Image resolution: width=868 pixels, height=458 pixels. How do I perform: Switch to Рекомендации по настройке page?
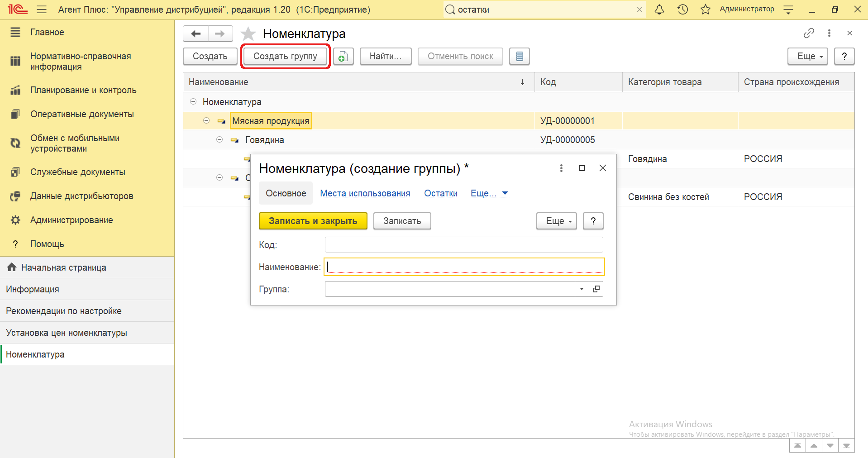(87, 311)
